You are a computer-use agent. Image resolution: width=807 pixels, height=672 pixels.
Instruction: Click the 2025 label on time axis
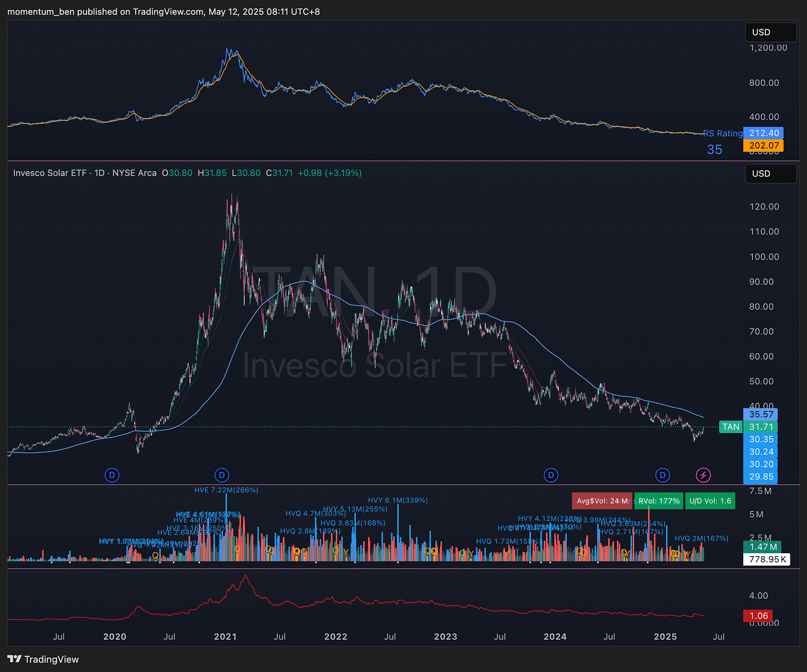[665, 637]
